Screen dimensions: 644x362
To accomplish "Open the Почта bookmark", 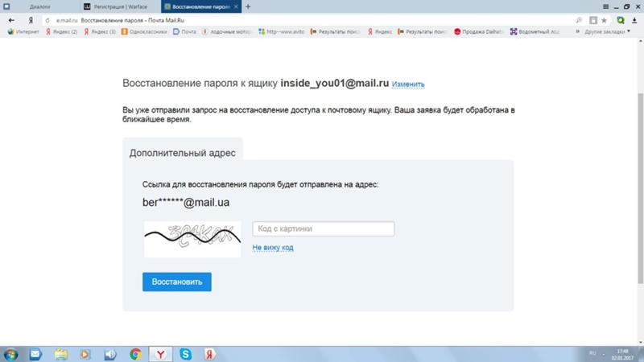I will (184, 31).
